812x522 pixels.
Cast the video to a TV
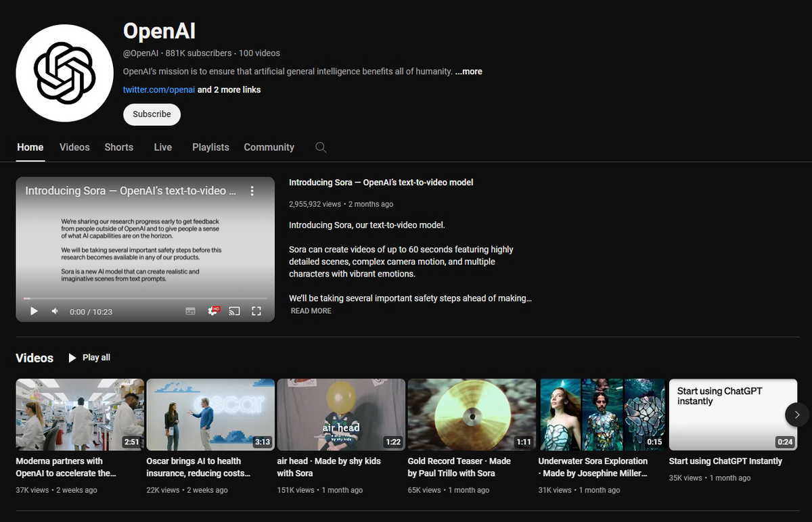(235, 311)
